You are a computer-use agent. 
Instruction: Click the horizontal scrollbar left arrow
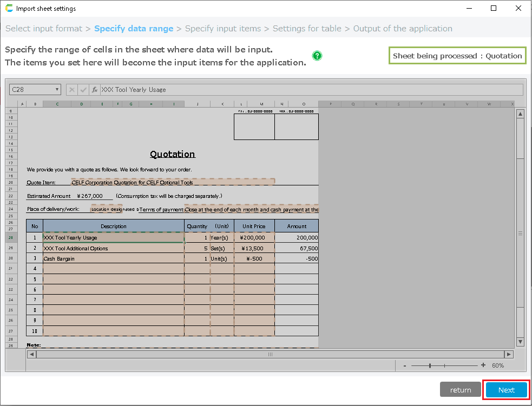[31, 354]
